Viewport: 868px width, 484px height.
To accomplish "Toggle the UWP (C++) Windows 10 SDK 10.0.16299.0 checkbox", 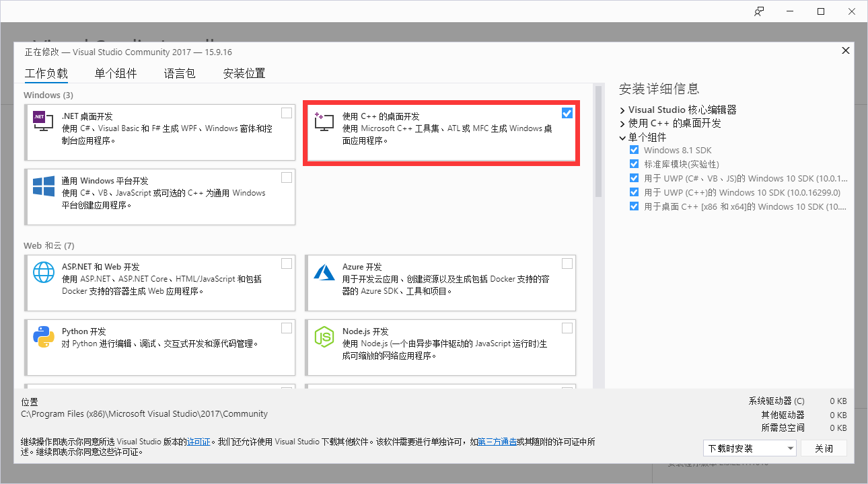I will click(634, 192).
